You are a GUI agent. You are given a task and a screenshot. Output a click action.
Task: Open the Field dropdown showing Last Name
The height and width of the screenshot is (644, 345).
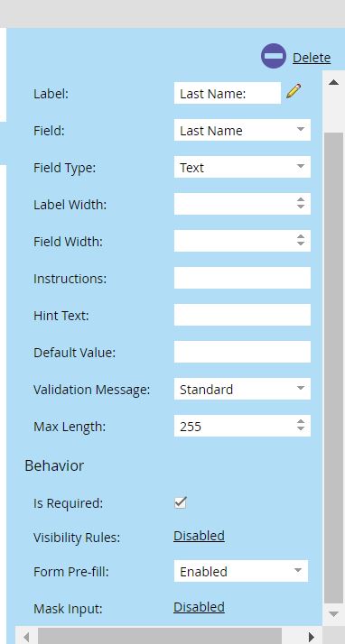click(242, 130)
